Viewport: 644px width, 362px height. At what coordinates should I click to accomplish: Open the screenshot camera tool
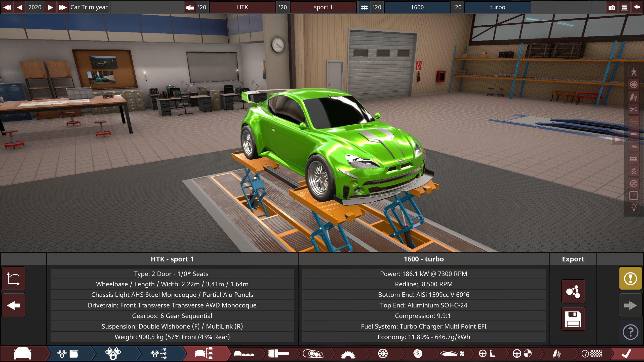[612, 7]
